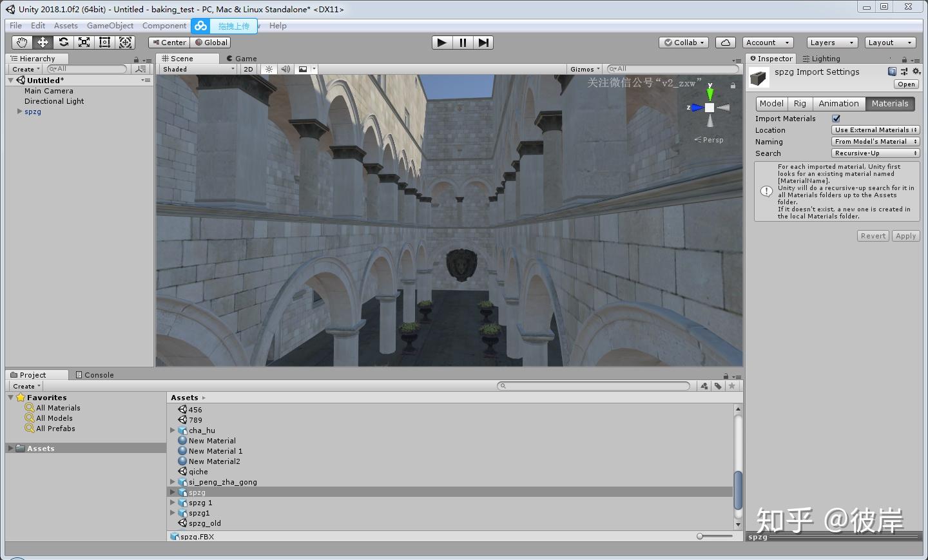Select the Hand tool in toolbar

(22, 43)
